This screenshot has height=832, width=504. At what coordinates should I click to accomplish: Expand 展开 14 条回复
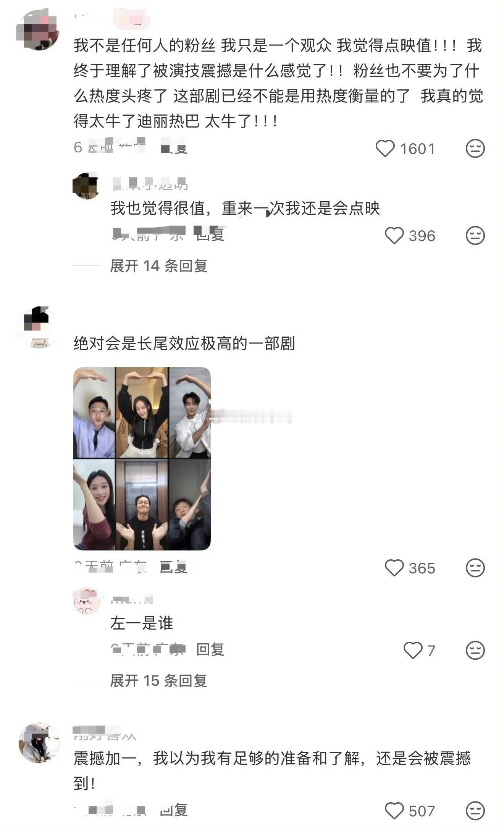(x=158, y=266)
